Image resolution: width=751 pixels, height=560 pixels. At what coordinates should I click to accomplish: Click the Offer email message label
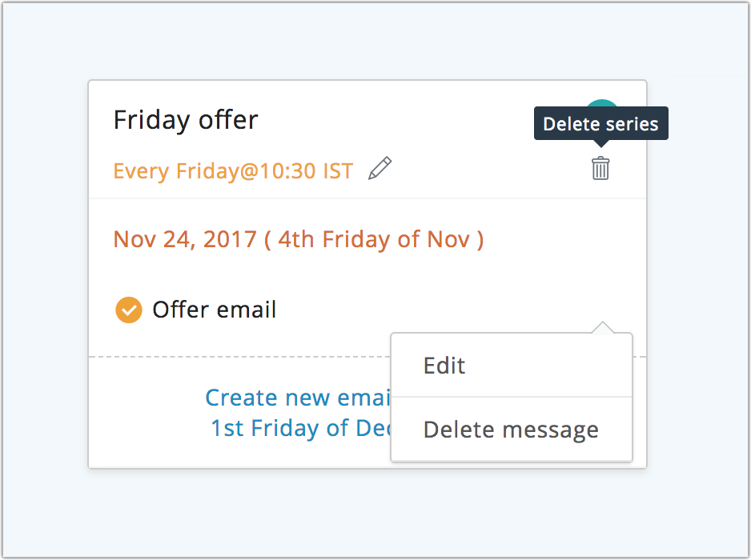(x=215, y=310)
